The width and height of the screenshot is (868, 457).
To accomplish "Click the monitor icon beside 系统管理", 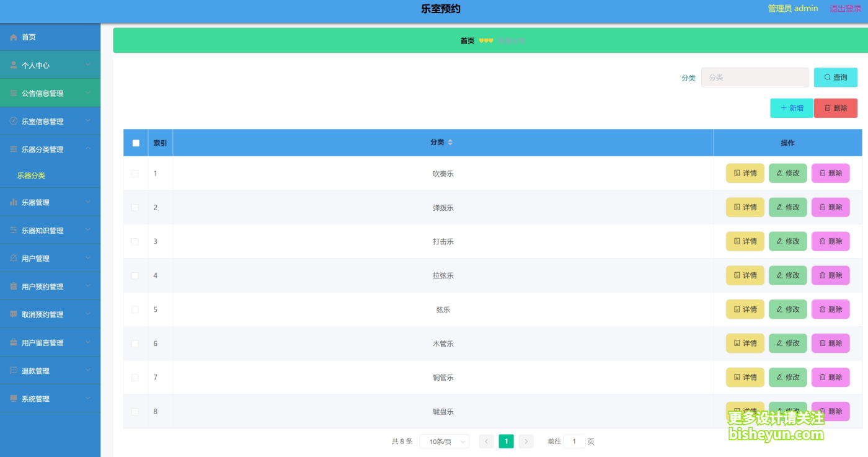I will [x=14, y=399].
